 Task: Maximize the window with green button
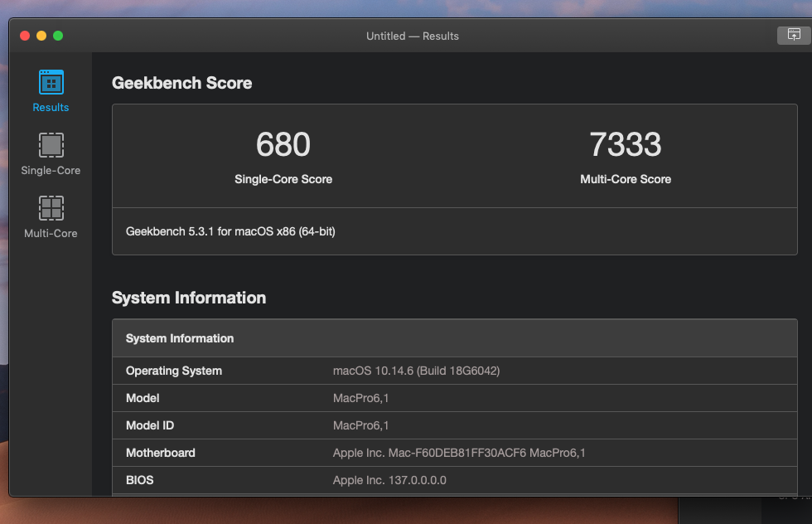[58, 36]
